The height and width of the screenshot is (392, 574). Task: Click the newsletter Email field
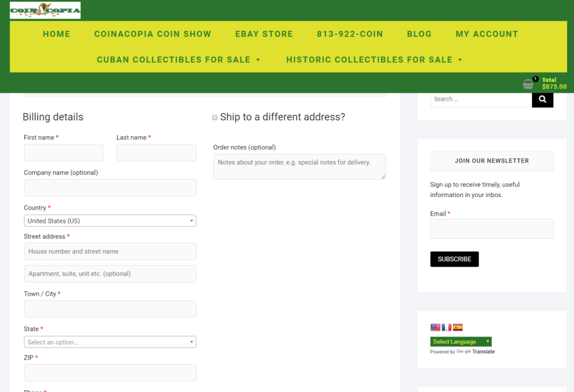[x=492, y=228]
